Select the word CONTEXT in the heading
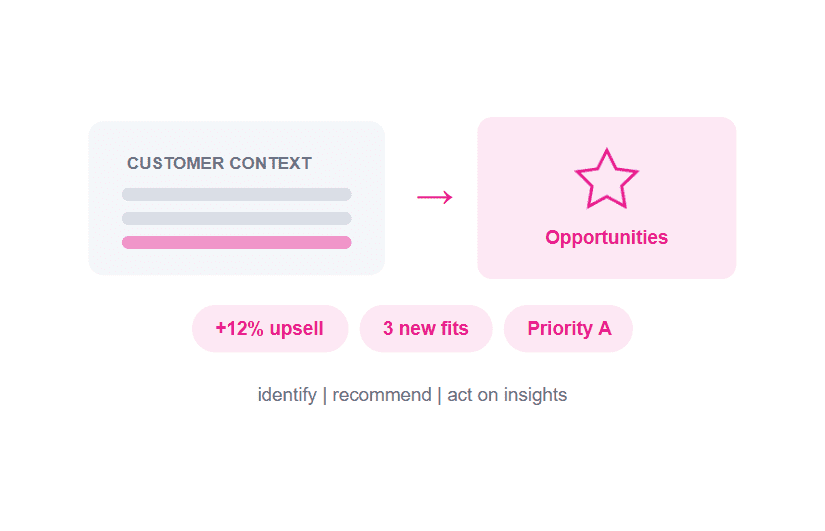 coord(270,163)
